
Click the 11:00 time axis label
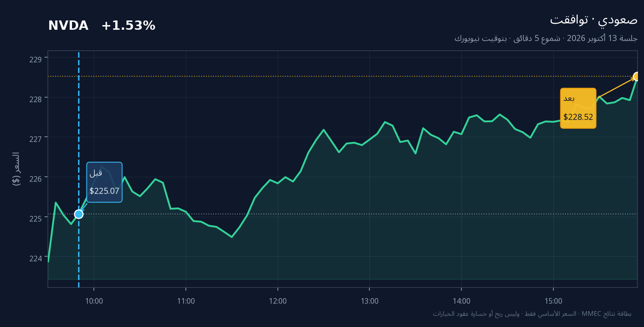186,301
